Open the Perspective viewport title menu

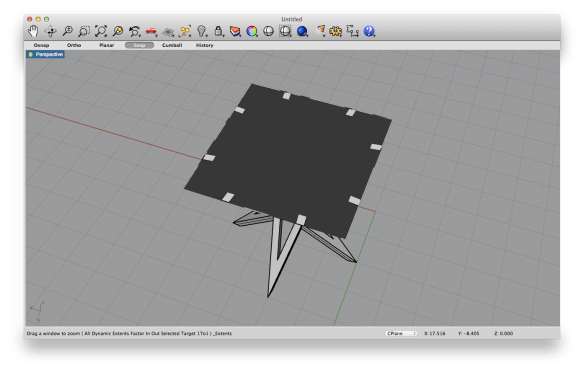pyautogui.click(x=45, y=54)
